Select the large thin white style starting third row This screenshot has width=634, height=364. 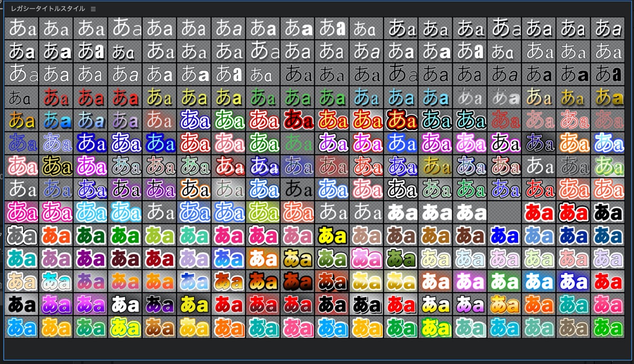(x=22, y=74)
